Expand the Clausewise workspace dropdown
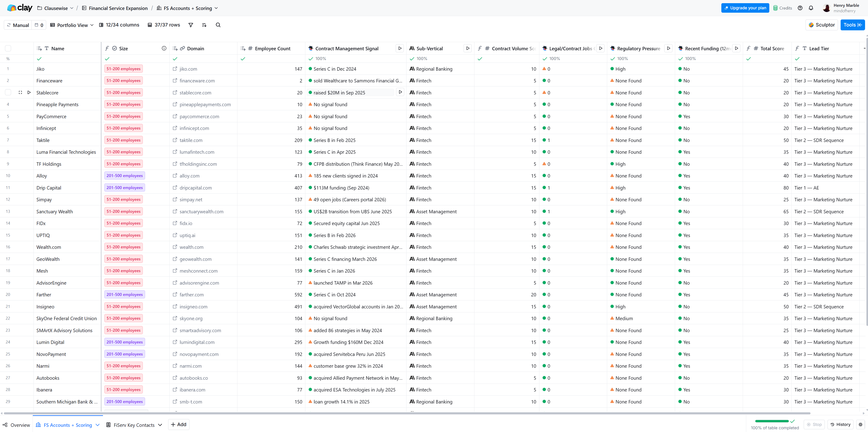868x432 pixels. [55, 8]
